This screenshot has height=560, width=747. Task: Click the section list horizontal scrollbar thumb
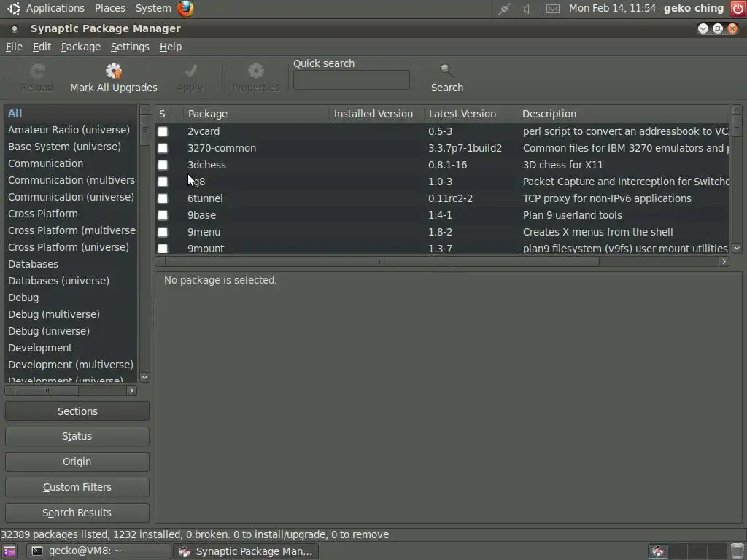[x=46, y=391]
